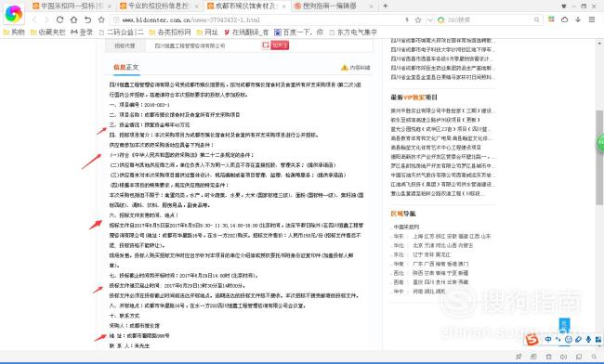The image size is (604, 364).
Task: Open the 收藏夹栏 bookmark folder
Action: pyautogui.click(x=47, y=32)
